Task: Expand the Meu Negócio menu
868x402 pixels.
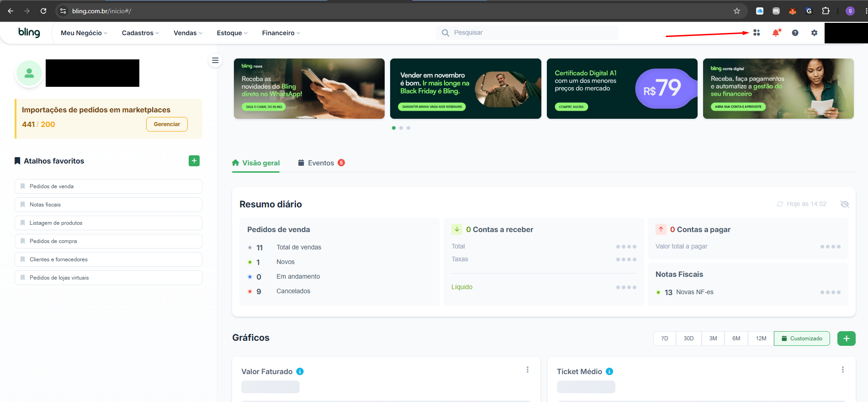Action: (84, 33)
